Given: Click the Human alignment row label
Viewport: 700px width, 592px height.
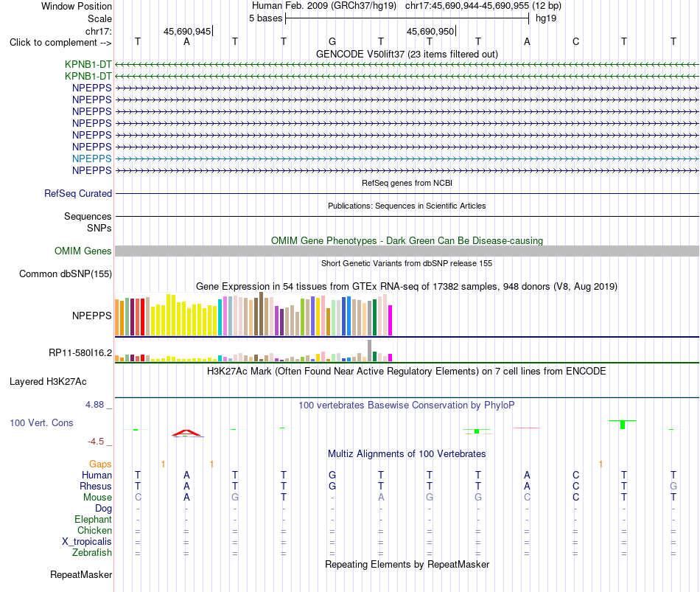Looking at the screenshot, I should (97, 475).
